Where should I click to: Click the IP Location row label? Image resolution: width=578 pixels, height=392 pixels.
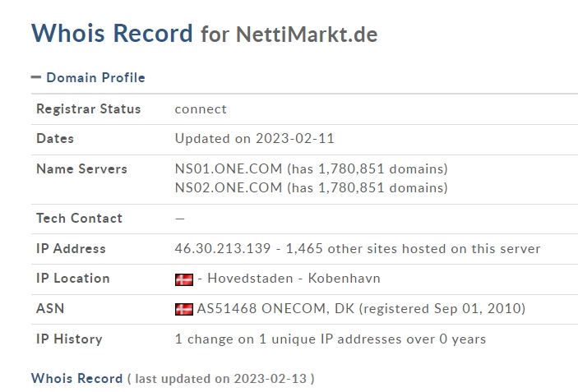(x=73, y=278)
